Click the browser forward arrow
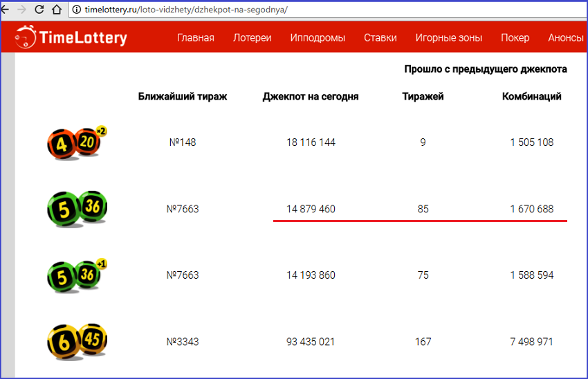Screen dimensions: 588x379 coord(21,10)
